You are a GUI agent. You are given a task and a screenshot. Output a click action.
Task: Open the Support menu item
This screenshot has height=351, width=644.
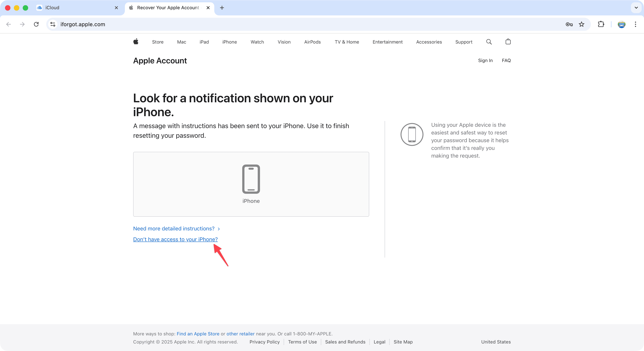[x=463, y=42]
